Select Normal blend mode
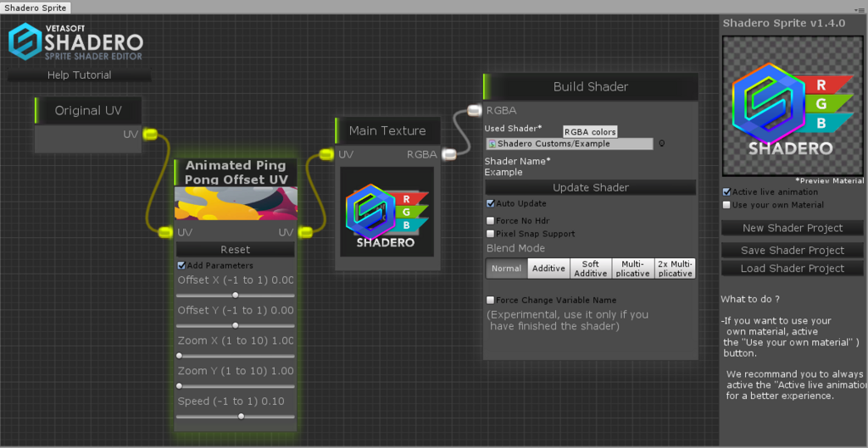This screenshot has height=448, width=868. 507,268
